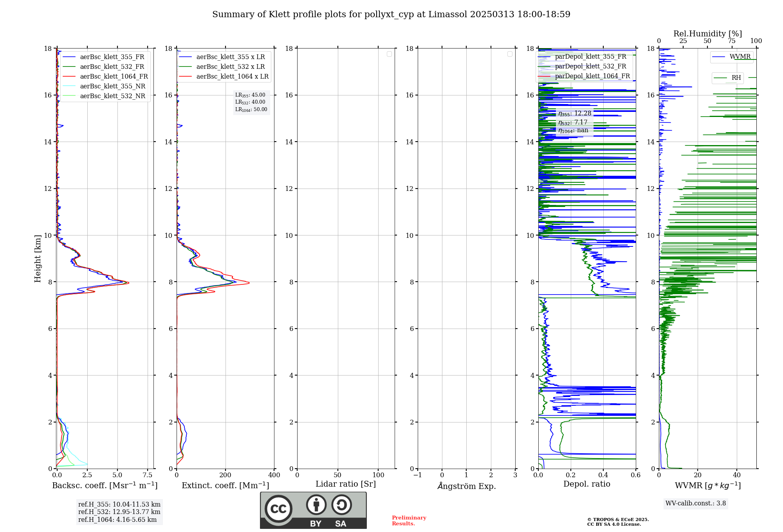Select legend label parDepol_klett_355_FR

pos(590,57)
